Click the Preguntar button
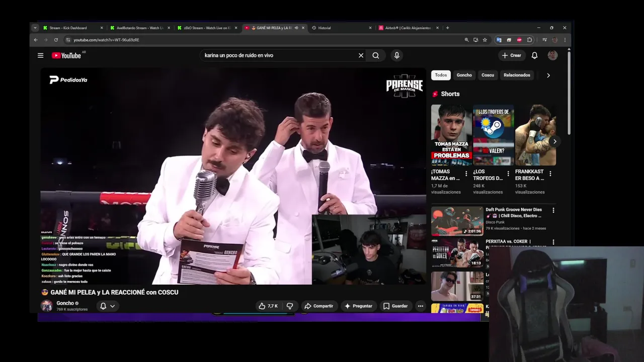Image resolution: width=644 pixels, height=362 pixels. click(x=359, y=306)
